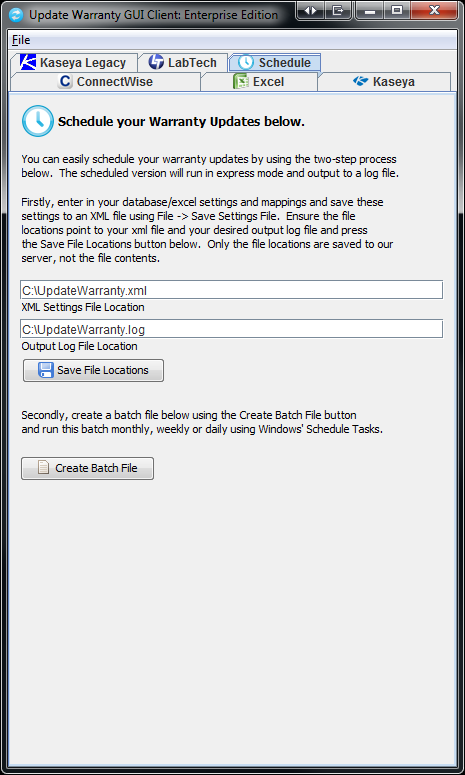
Task: Click the document icon on Create Batch File
Action: click(43, 468)
